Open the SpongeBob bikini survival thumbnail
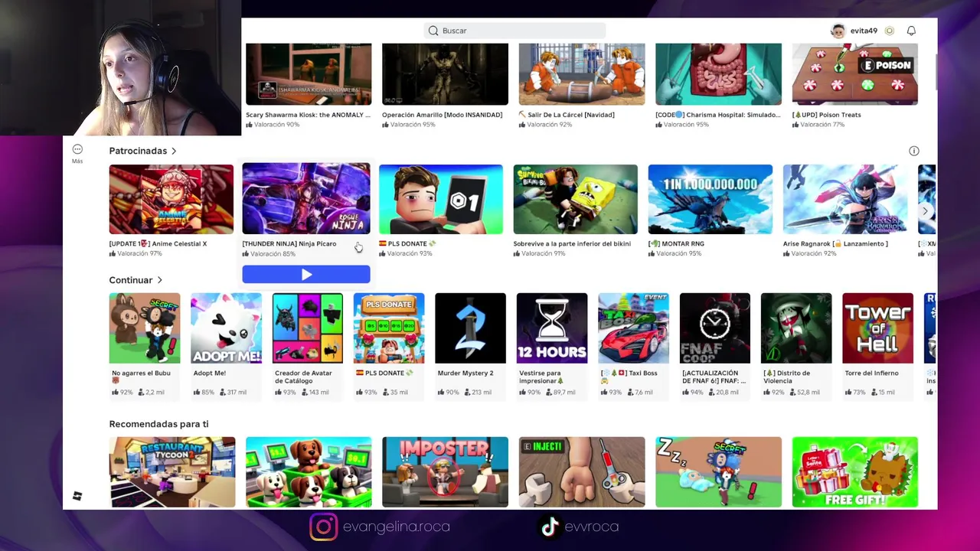The image size is (980, 551). 575,199
